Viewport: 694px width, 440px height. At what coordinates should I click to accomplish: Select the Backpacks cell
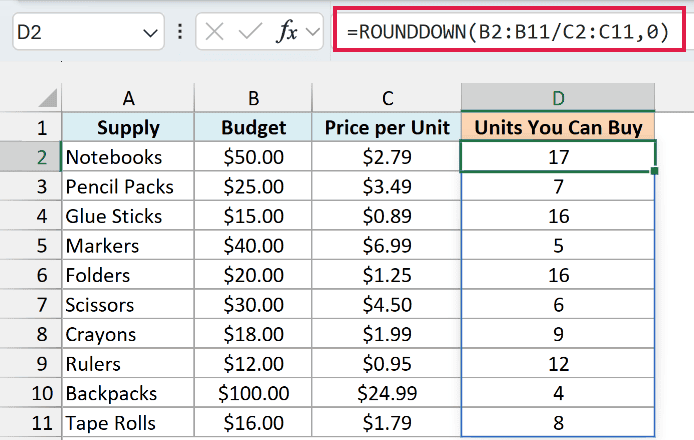(128, 393)
